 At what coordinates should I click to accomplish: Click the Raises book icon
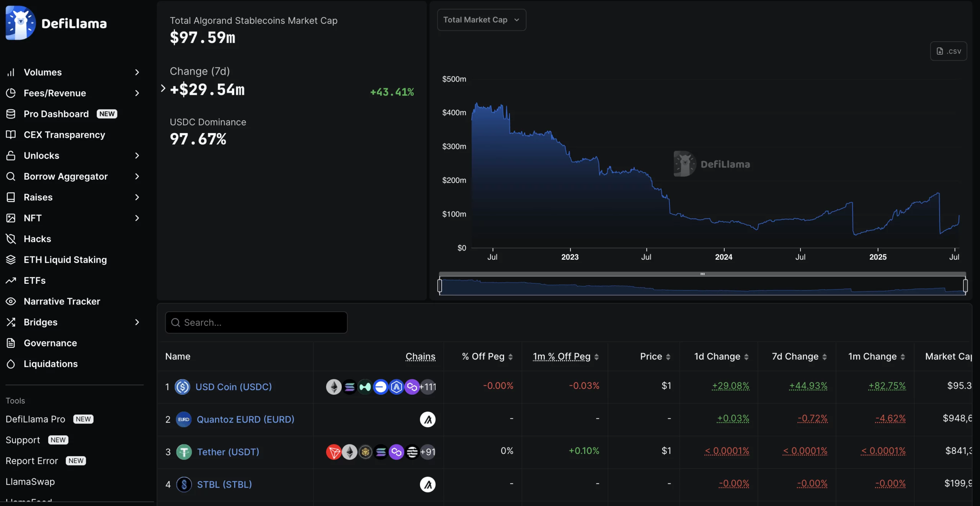pos(11,197)
